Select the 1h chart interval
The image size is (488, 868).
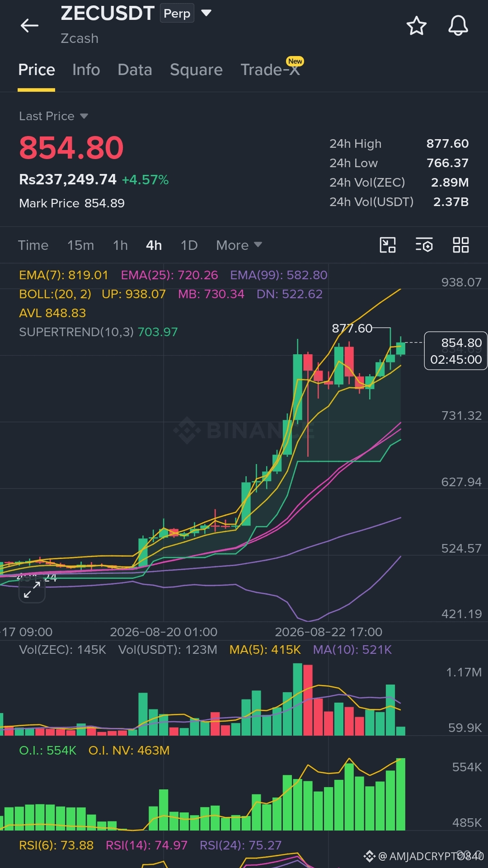pyautogui.click(x=120, y=245)
